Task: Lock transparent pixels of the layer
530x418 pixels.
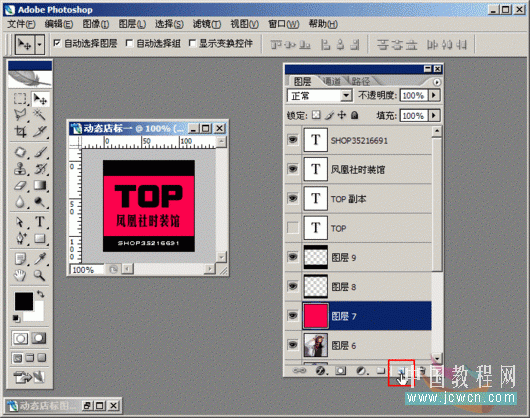Action: 316,115
